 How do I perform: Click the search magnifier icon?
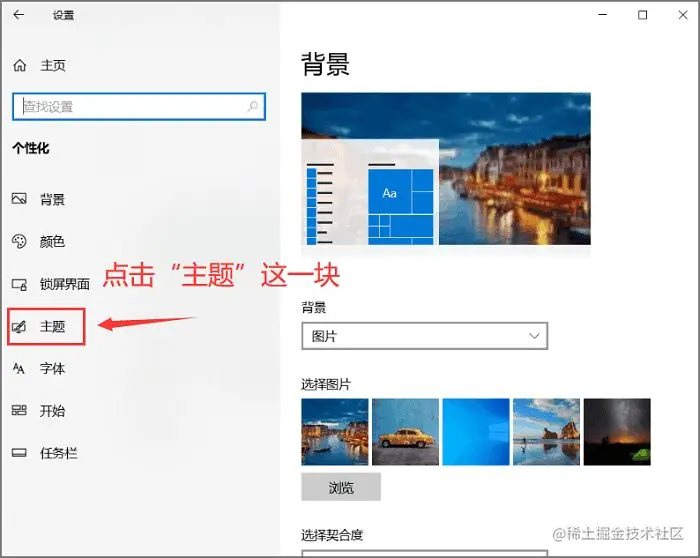coord(253,106)
